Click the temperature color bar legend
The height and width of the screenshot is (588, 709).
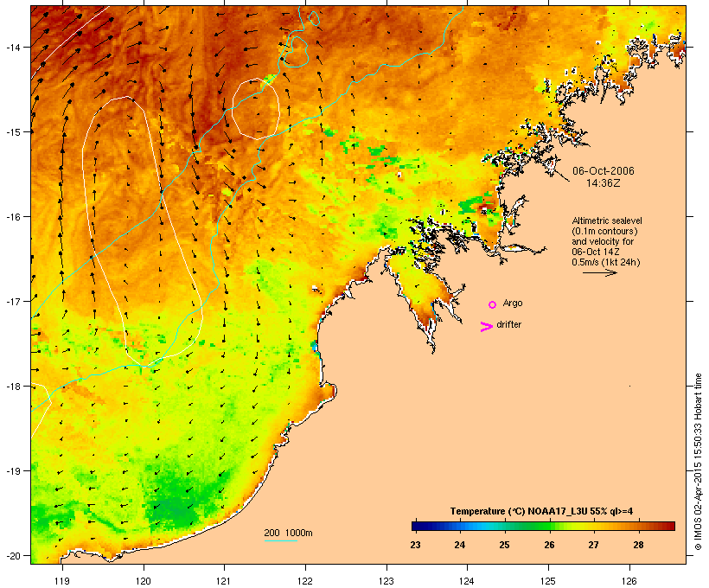(543, 526)
